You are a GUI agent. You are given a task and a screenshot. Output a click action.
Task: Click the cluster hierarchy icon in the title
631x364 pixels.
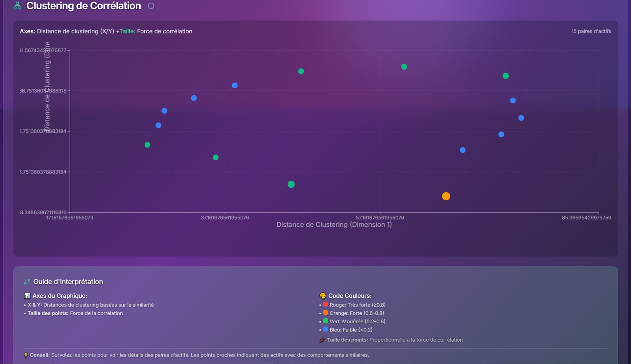(x=17, y=6)
